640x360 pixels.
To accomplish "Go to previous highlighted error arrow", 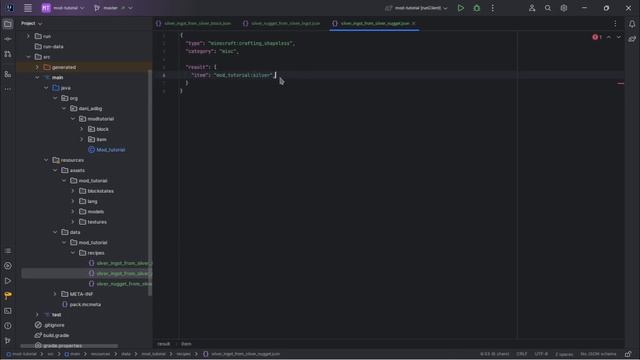I will click(x=609, y=37).
